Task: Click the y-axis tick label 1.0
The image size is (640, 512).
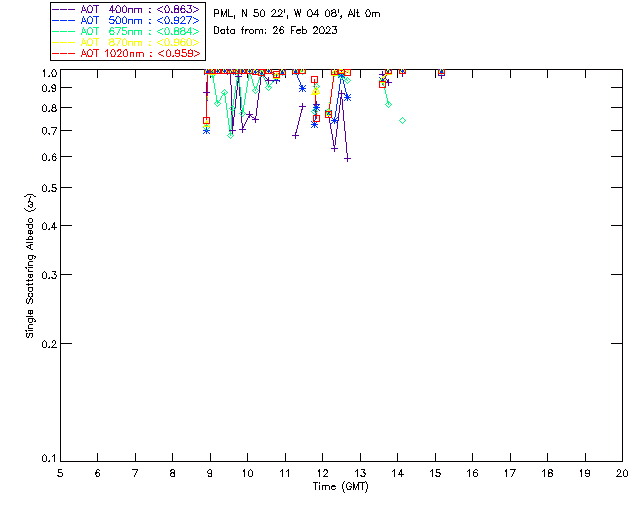Action: (49, 73)
